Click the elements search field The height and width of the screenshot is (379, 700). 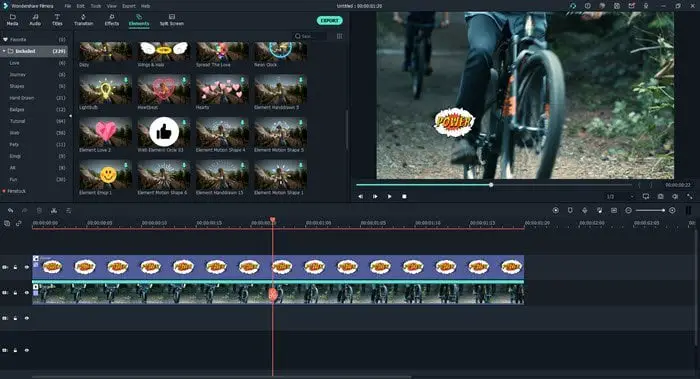pos(310,36)
